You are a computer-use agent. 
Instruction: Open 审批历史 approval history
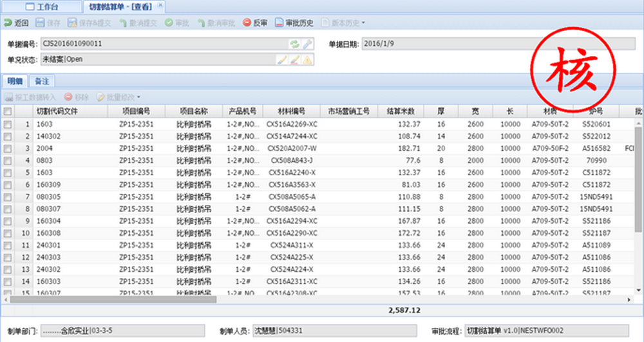pyautogui.click(x=294, y=23)
